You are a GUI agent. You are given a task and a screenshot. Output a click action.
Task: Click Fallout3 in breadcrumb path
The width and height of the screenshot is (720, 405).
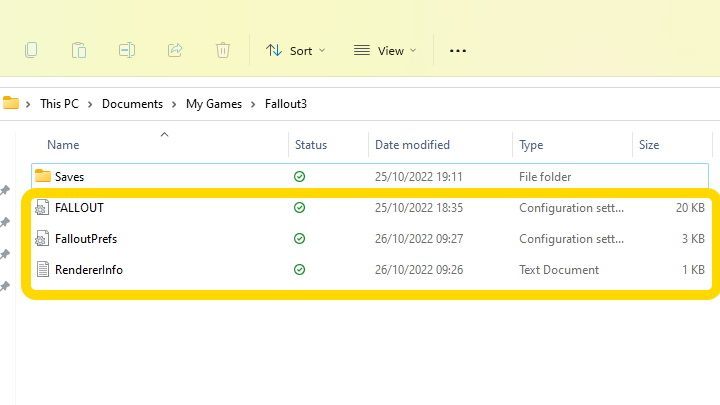tap(286, 104)
